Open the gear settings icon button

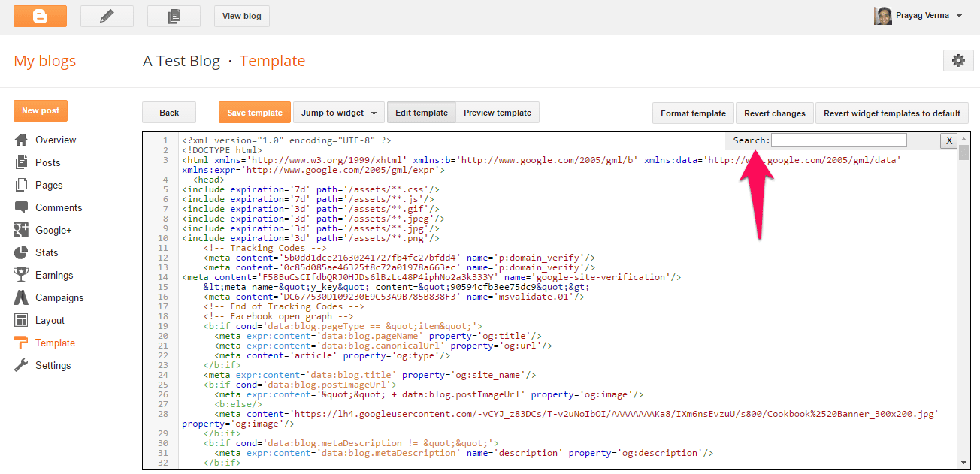957,61
